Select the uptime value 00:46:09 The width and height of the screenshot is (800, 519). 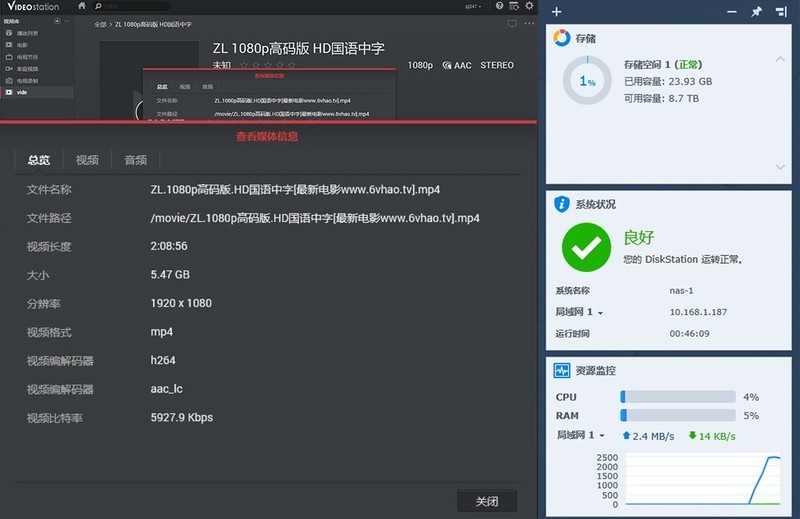(689, 333)
